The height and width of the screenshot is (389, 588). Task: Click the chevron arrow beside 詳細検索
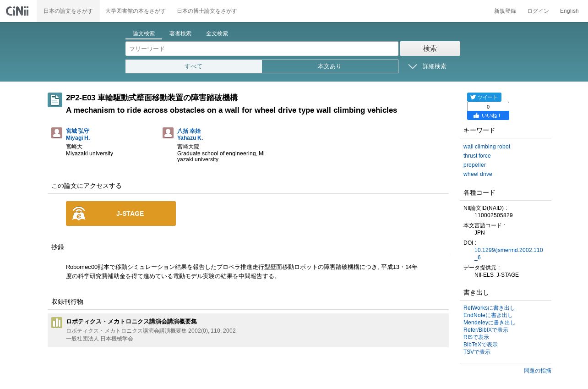tap(413, 66)
